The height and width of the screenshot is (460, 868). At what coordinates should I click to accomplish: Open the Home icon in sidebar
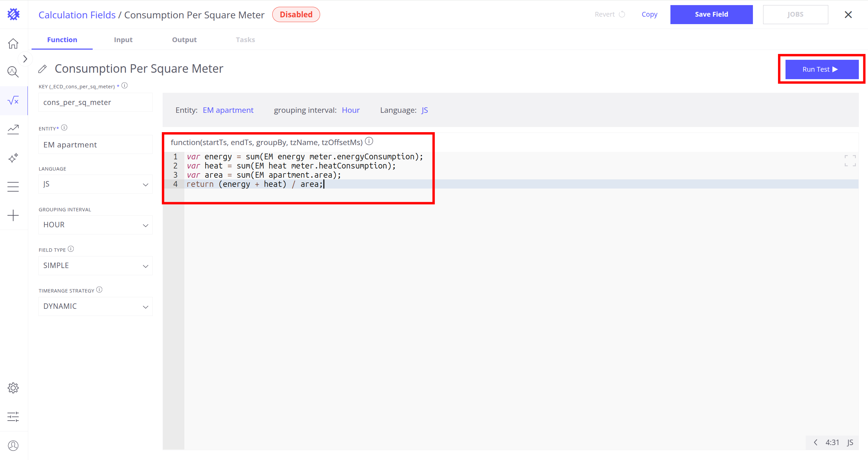coord(13,43)
